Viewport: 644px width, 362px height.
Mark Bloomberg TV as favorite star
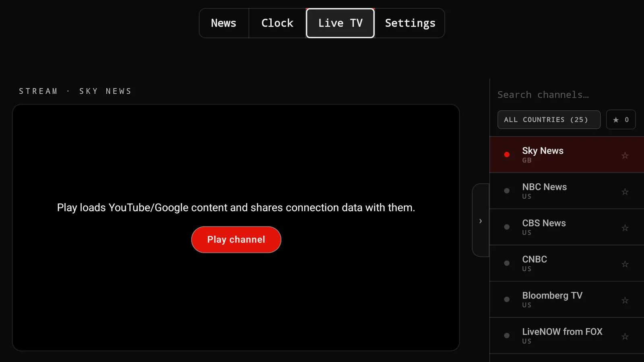[625, 300]
